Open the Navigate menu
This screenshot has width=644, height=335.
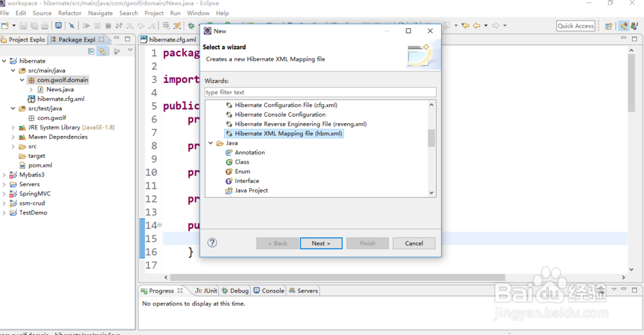(x=100, y=13)
